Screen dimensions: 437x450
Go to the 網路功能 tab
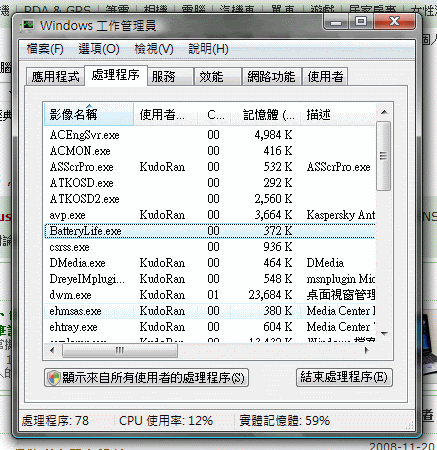pos(272,77)
